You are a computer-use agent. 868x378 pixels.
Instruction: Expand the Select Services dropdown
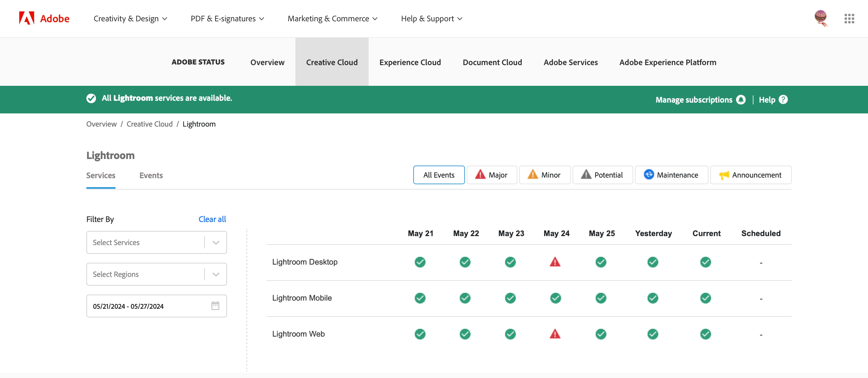coord(216,243)
